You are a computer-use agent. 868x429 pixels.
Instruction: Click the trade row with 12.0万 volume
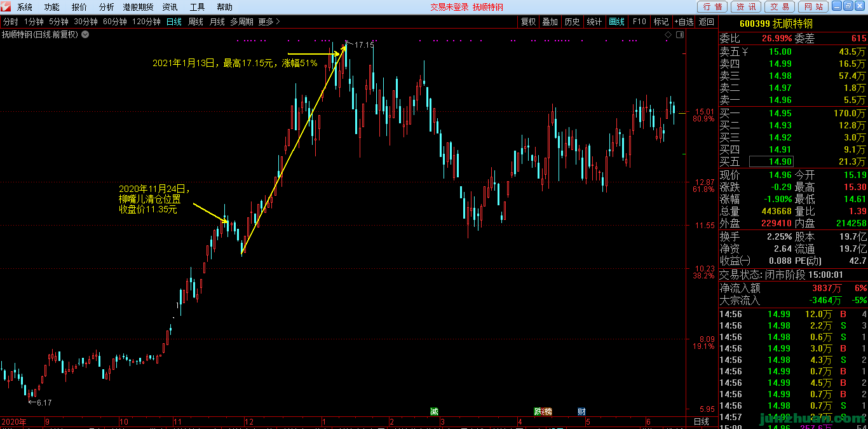coord(793,314)
